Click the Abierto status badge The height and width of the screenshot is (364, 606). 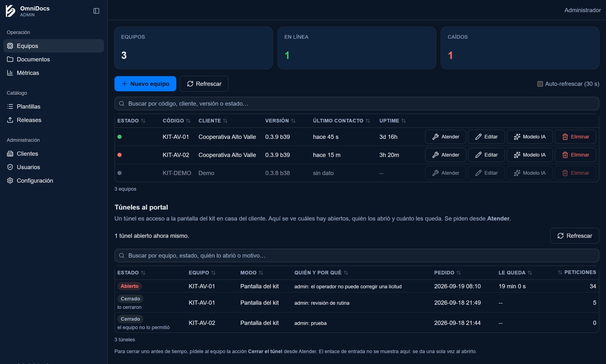(x=129, y=286)
